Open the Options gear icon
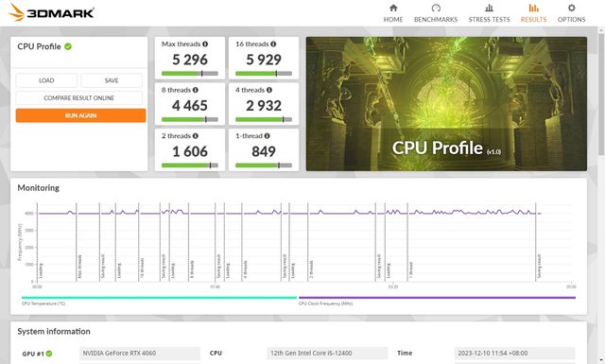 tap(571, 8)
